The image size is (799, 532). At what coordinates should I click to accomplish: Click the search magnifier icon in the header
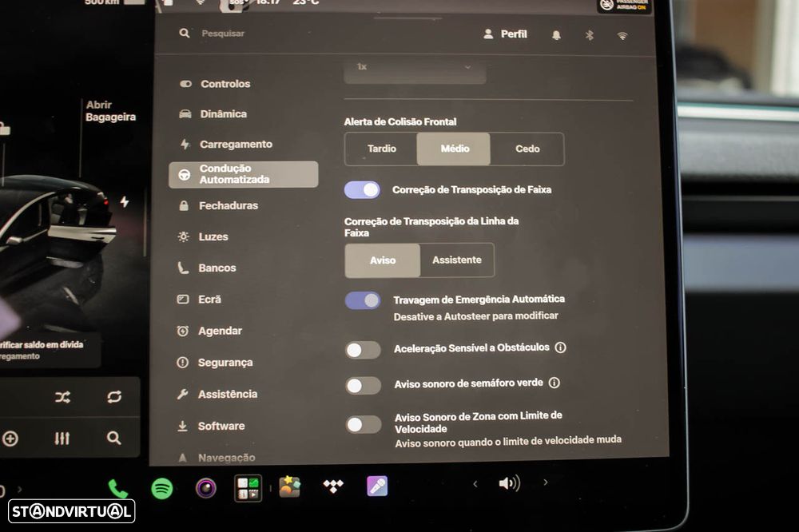[185, 33]
